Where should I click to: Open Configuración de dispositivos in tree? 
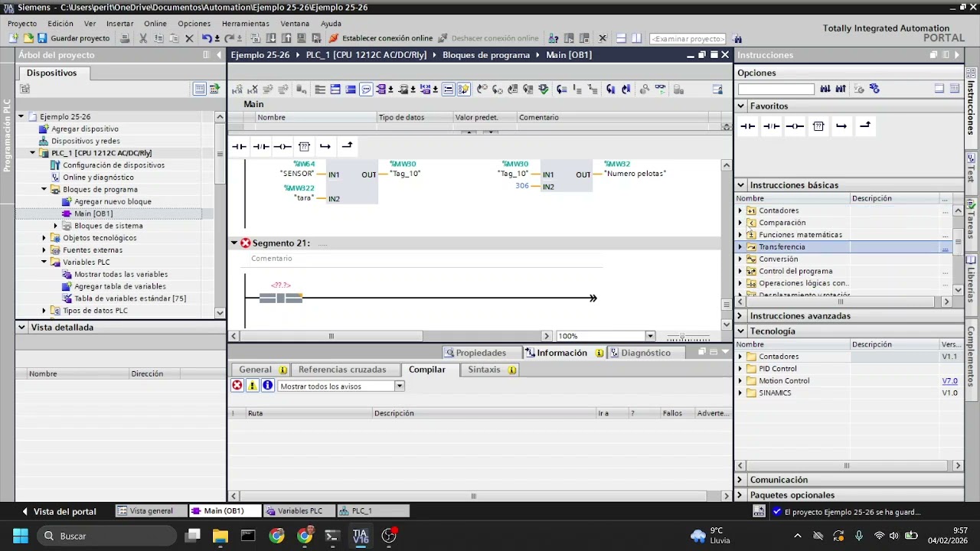[113, 165]
